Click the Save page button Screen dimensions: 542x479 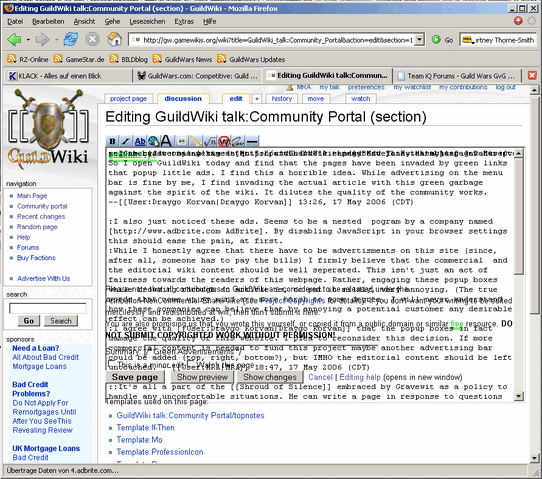coord(135,377)
